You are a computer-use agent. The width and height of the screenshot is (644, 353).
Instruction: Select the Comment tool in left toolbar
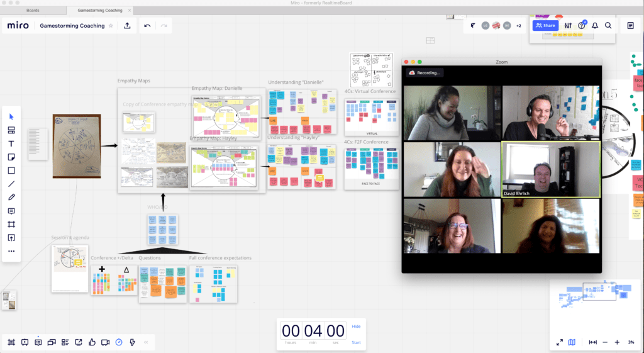pyautogui.click(x=11, y=211)
